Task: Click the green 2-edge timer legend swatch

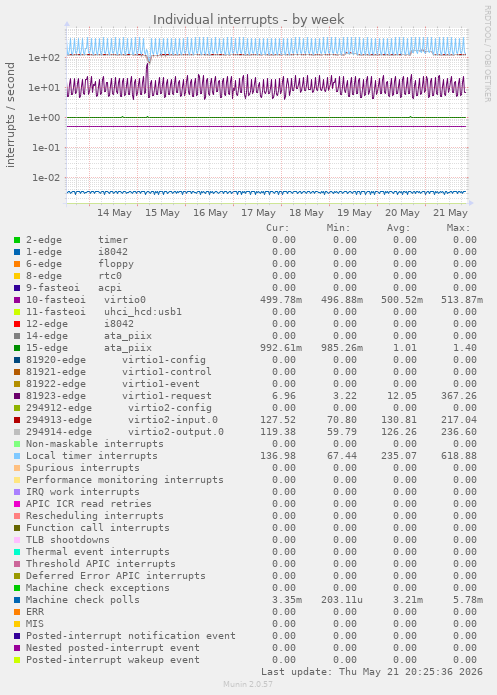Action: pyautogui.click(x=17, y=240)
